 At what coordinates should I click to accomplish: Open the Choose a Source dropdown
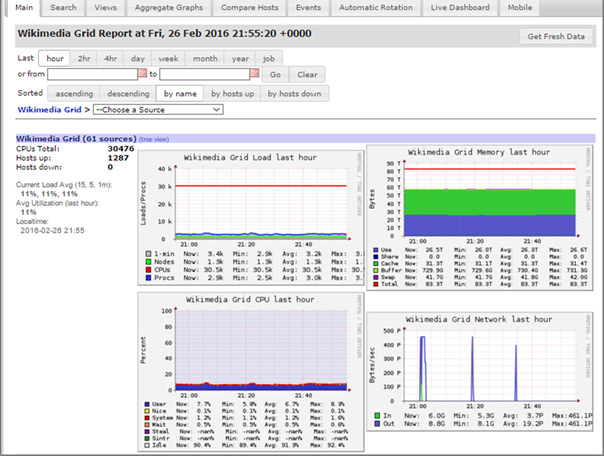point(158,110)
